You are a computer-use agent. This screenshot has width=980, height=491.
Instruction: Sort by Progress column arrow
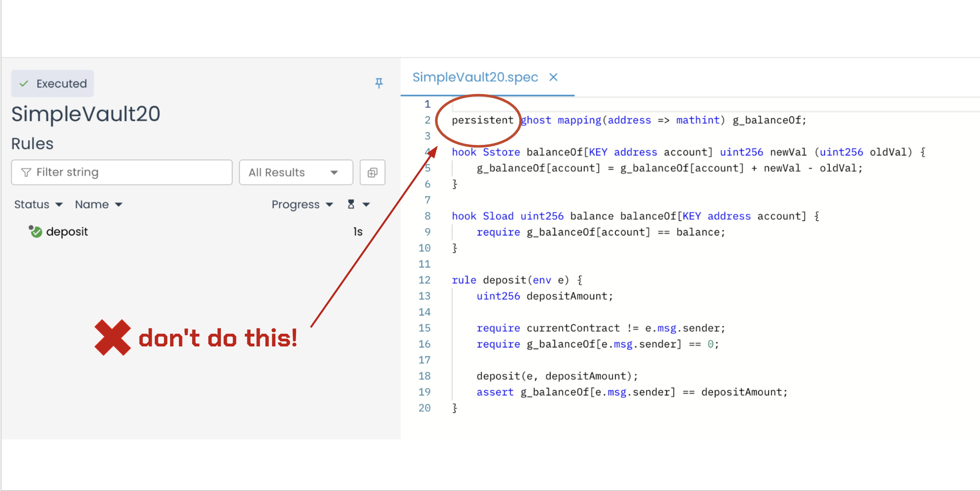point(330,205)
